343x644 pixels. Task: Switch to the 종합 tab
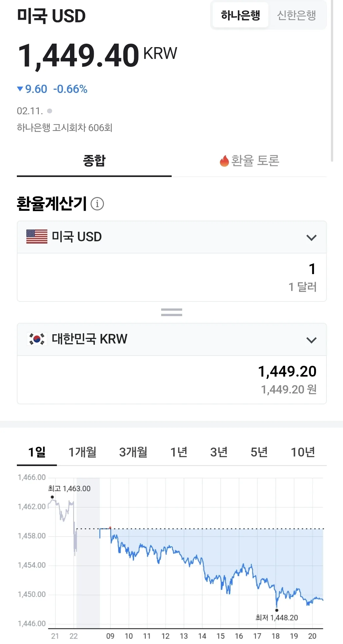(x=94, y=161)
